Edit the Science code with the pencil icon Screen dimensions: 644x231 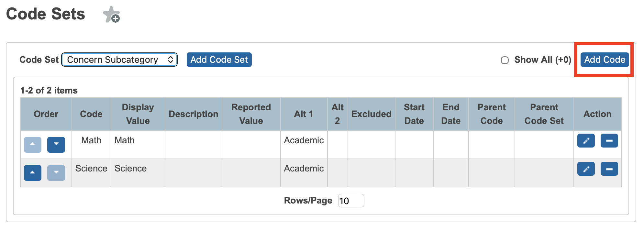pyautogui.click(x=586, y=169)
